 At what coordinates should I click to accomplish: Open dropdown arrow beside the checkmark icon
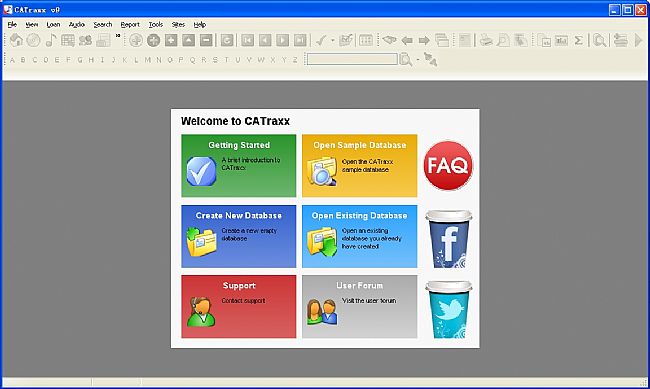pos(332,40)
